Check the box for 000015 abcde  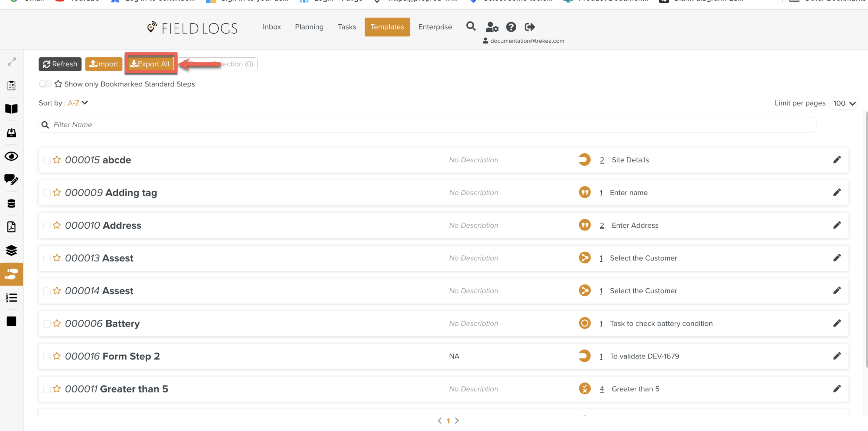(x=47, y=160)
